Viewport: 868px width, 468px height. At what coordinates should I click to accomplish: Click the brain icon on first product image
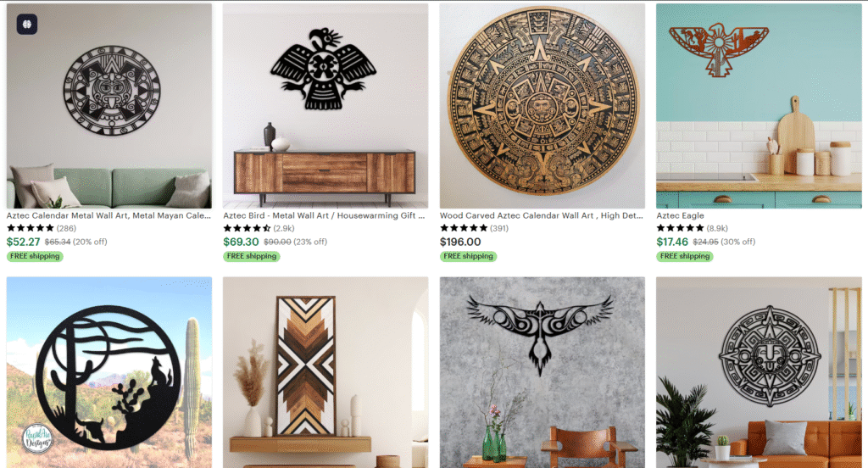pyautogui.click(x=26, y=25)
